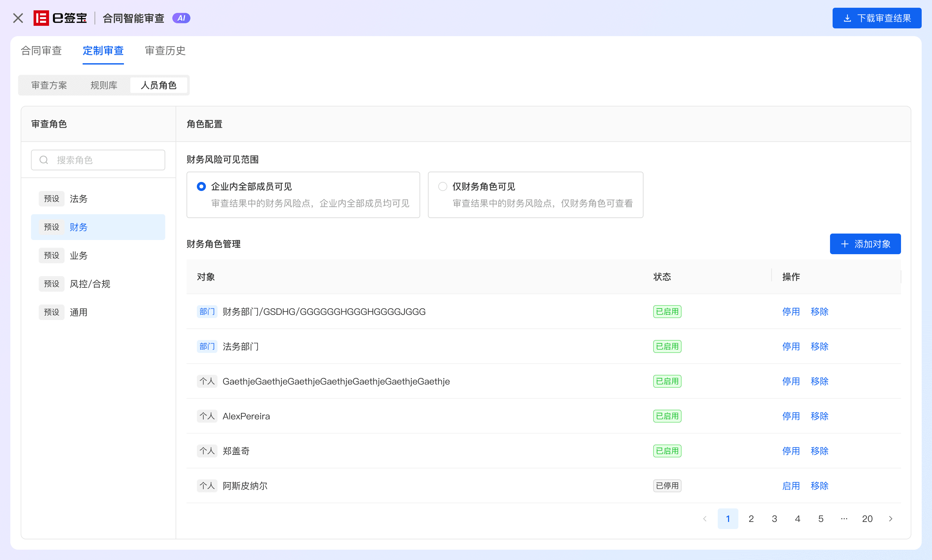Click 停用 for 法务部门
The height and width of the screenshot is (560, 932).
tap(791, 346)
